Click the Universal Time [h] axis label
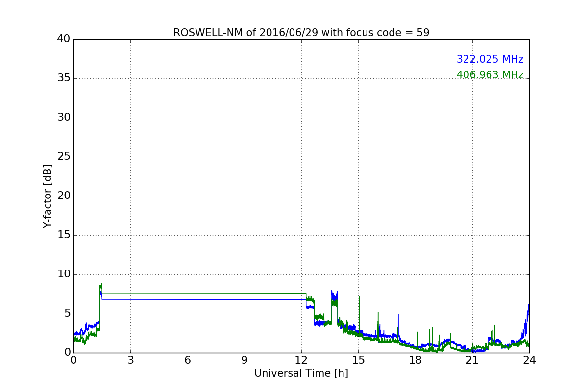The height and width of the screenshot is (392, 588). coord(301,373)
